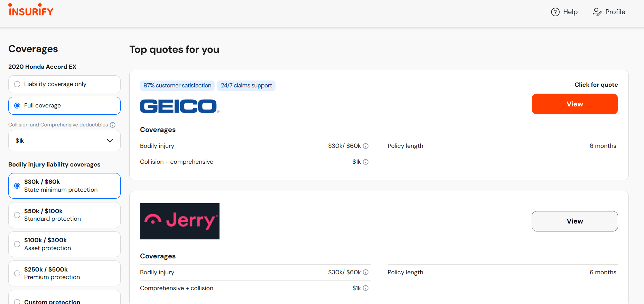View the GEICO quote
The image size is (644, 304).
tap(575, 104)
